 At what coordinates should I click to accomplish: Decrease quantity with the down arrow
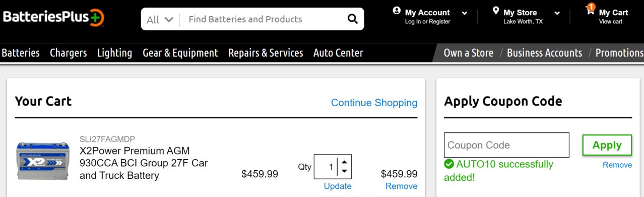click(x=344, y=172)
